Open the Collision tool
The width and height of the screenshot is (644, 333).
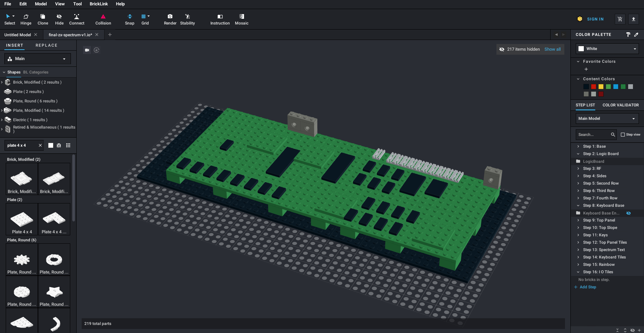click(x=103, y=19)
